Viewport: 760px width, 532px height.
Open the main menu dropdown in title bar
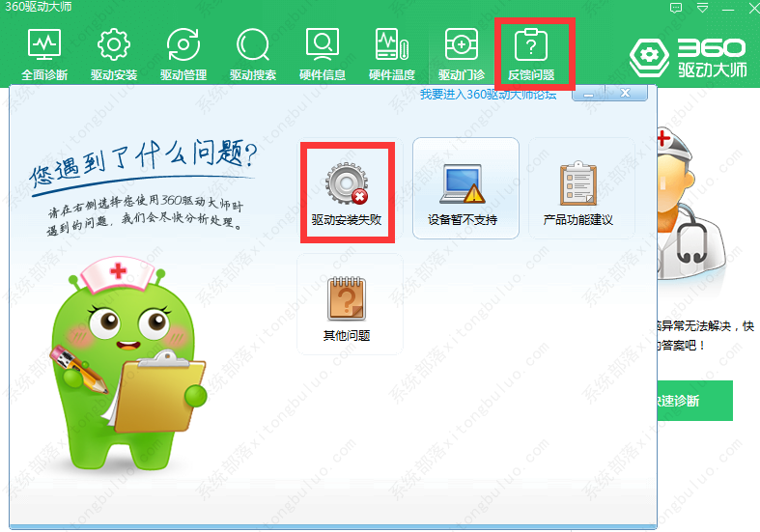(702, 8)
